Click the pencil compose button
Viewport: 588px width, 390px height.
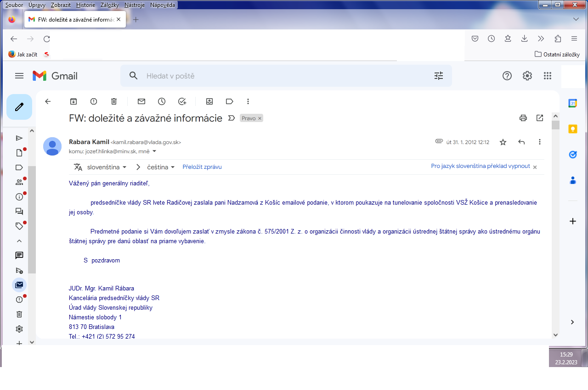(x=19, y=107)
